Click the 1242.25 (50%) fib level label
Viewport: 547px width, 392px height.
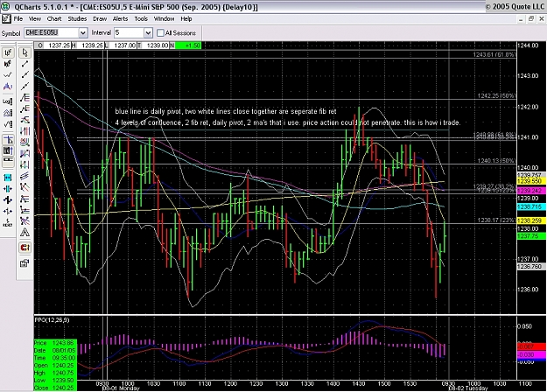pos(497,96)
